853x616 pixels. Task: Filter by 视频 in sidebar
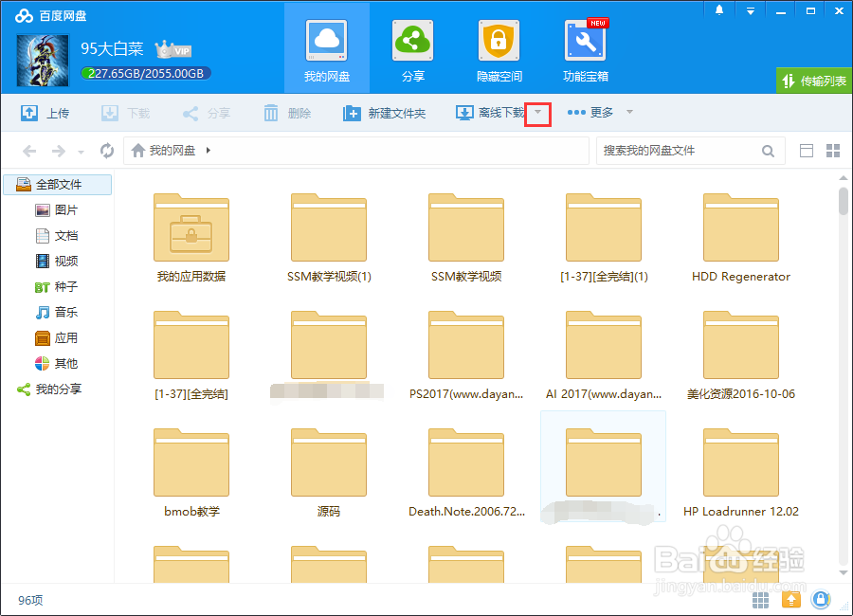click(x=57, y=262)
